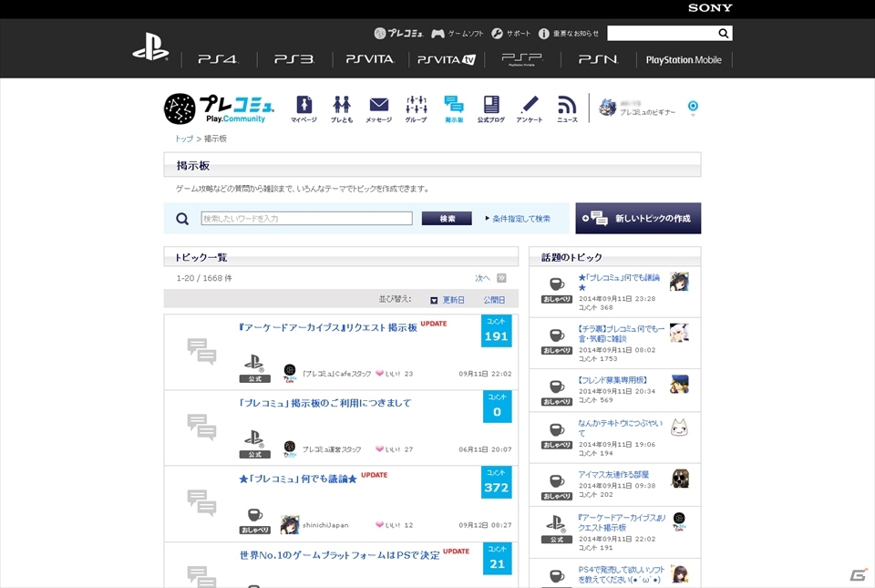
Task: Open sidebar topic アイマス友達作る部屋
Action: point(613,474)
